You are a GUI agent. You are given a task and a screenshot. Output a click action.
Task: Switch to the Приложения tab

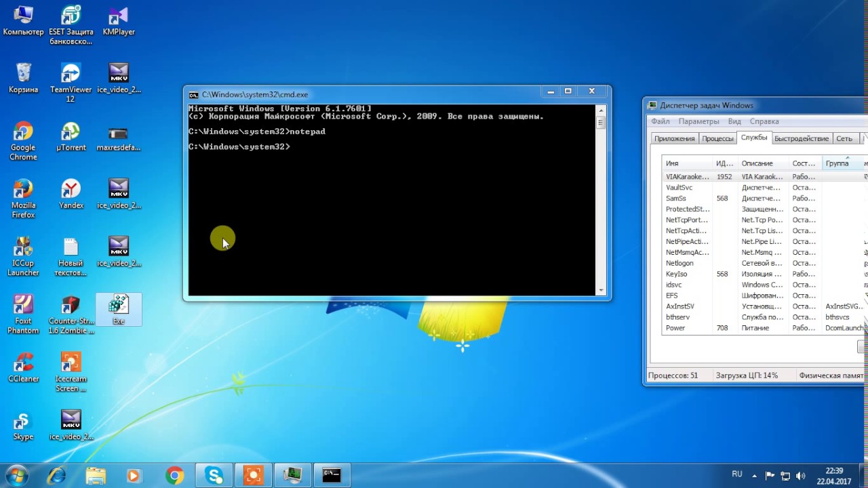(x=674, y=138)
